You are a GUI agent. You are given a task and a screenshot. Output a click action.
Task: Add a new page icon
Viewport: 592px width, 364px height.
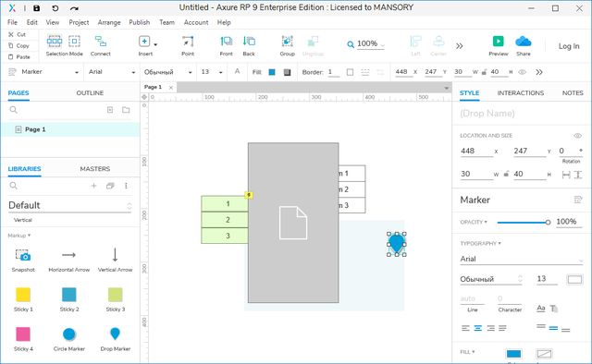click(110, 110)
